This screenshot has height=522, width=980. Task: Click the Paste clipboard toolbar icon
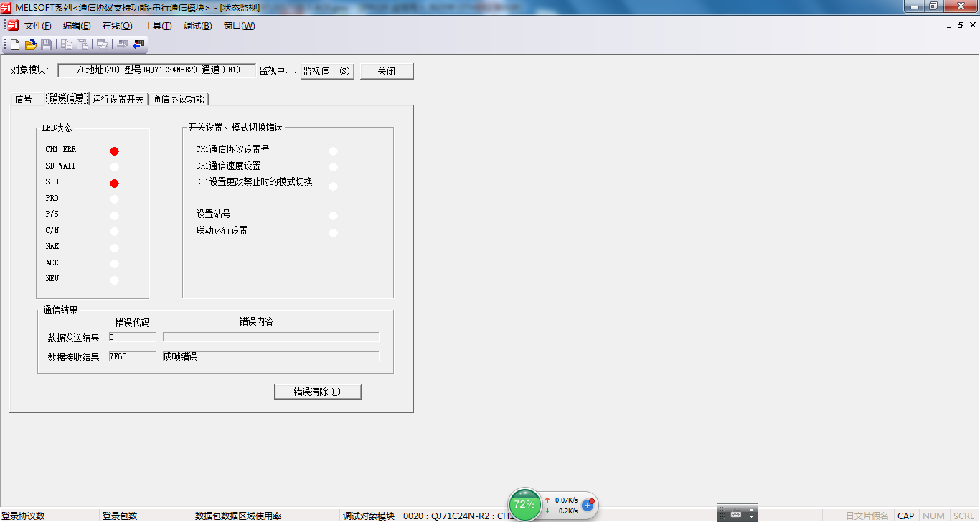pos(83,44)
